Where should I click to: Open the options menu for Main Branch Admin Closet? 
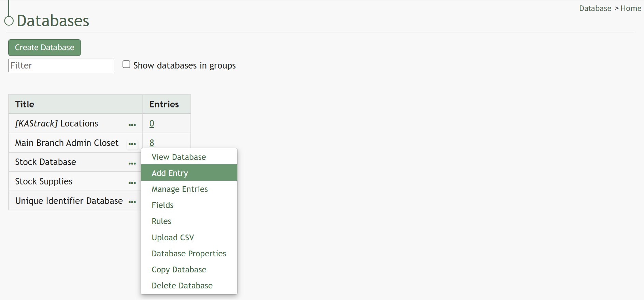point(132,144)
